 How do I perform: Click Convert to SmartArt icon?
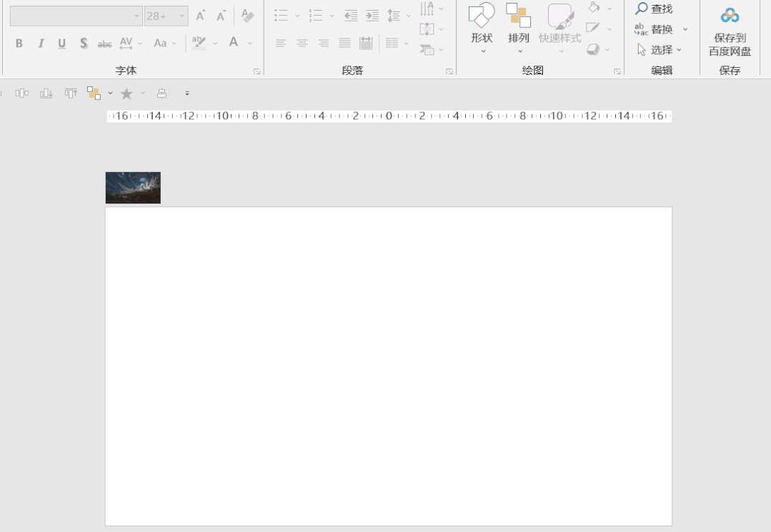tap(427, 49)
